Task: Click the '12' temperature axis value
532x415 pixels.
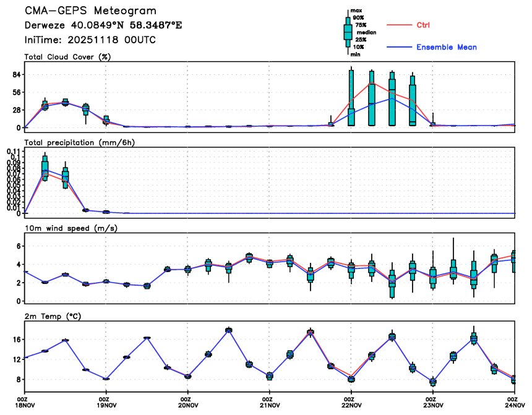Action: (x=17, y=359)
